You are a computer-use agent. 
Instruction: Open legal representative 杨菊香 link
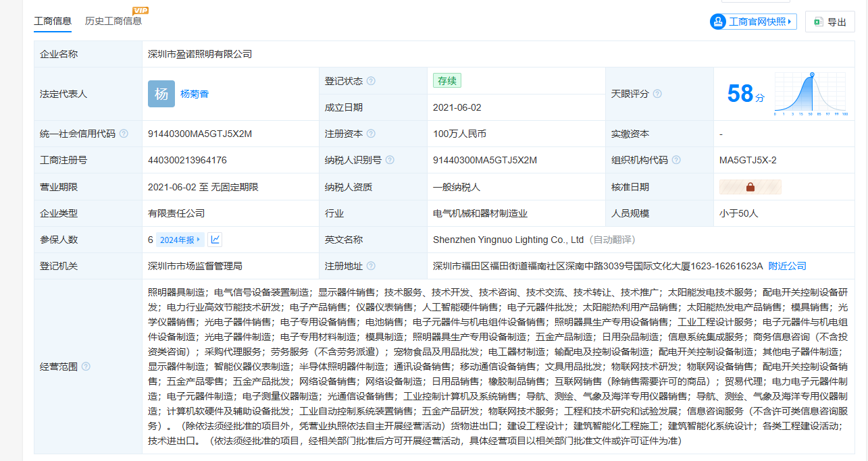pos(195,94)
